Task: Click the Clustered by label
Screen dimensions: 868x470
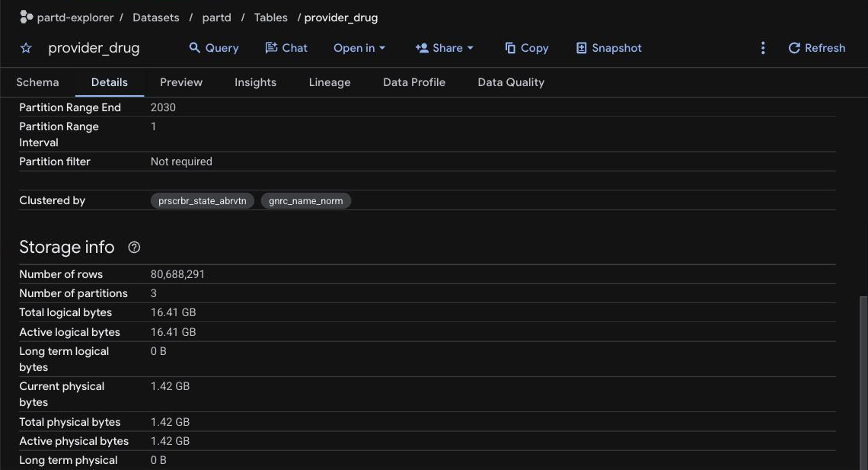Action: (52, 200)
